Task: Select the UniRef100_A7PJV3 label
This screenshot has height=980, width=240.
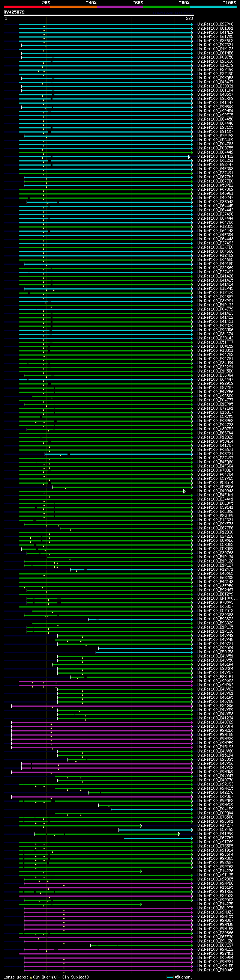Action: click(215, 136)
